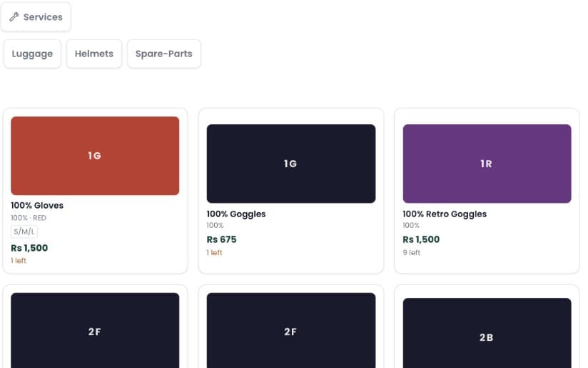588x368 pixels.
Task: Open the purple 1R Retro Goggles thumbnail
Action: (487, 164)
